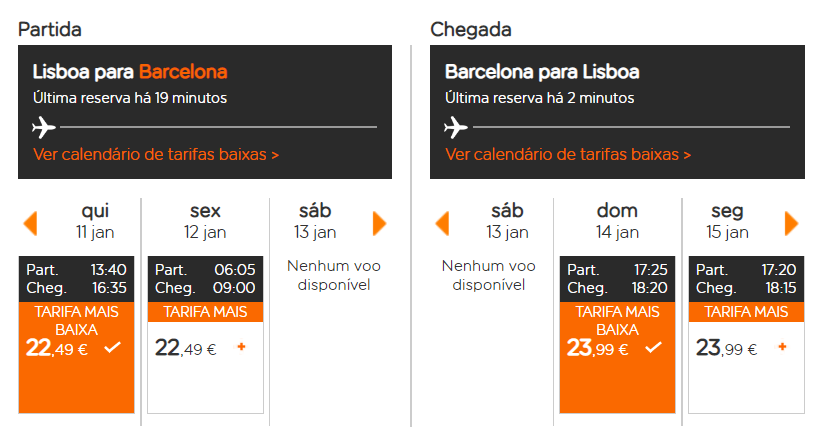
Task: Select sex 12 jan departure date tab
Action: point(205,221)
